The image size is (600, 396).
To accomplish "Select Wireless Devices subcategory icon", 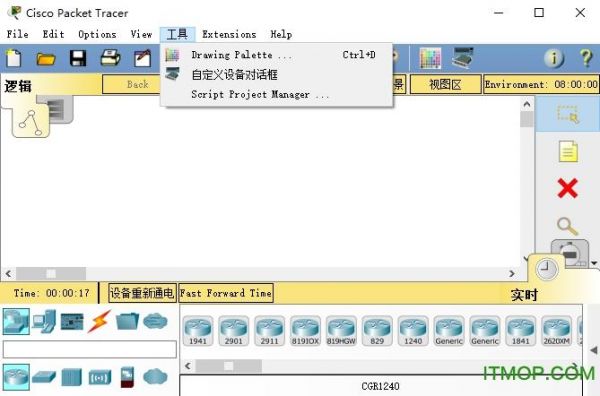I will pyautogui.click(x=100, y=378).
